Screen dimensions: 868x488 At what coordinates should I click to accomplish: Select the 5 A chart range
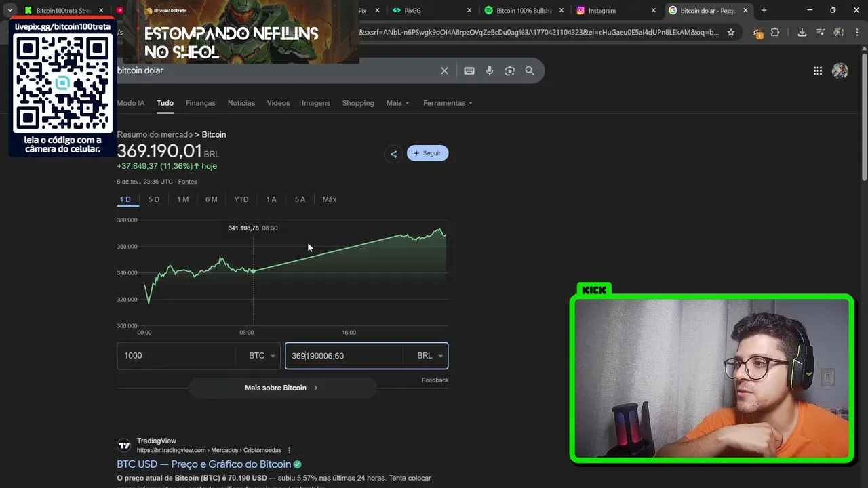[x=300, y=199]
